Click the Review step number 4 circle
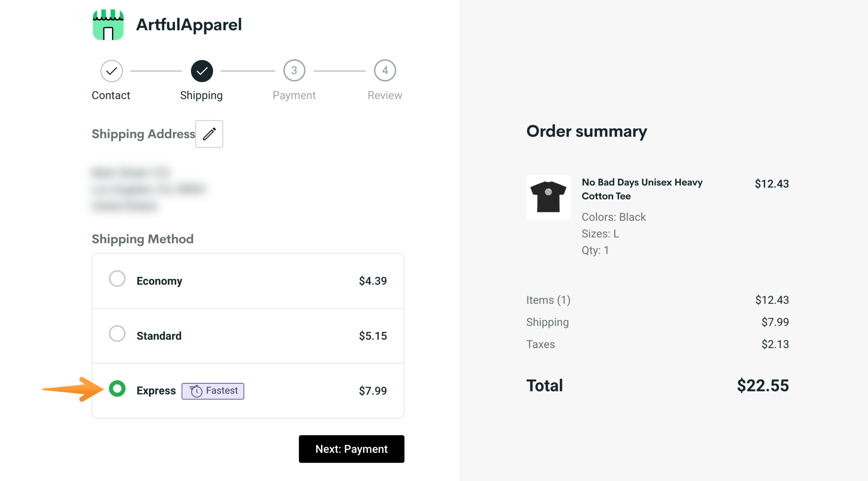Image resolution: width=868 pixels, height=481 pixels. coord(385,71)
